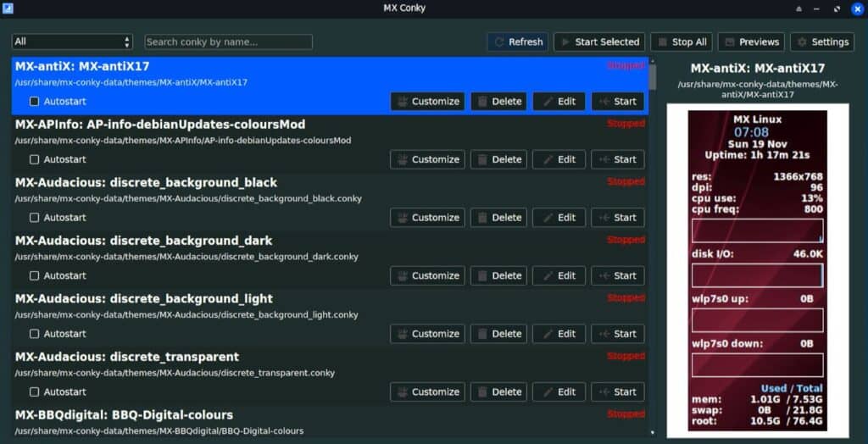Click the MX-antiX17 conky preview image
868x444 pixels.
click(x=757, y=270)
